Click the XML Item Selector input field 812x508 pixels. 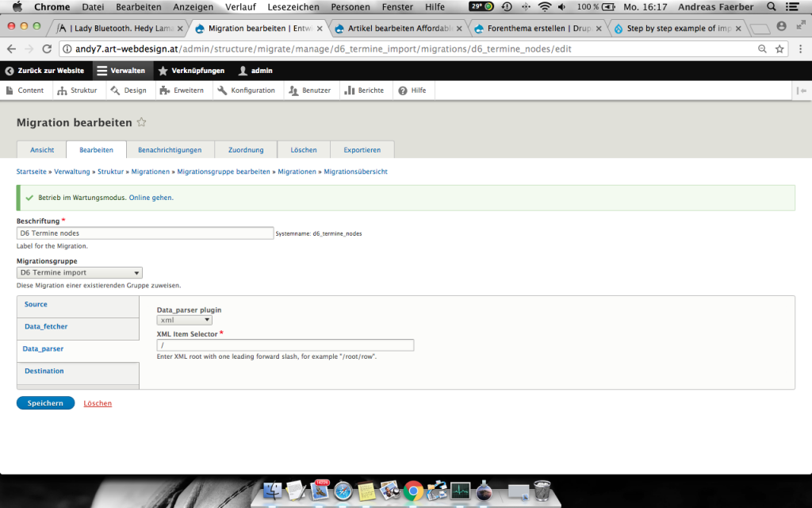[285, 345]
